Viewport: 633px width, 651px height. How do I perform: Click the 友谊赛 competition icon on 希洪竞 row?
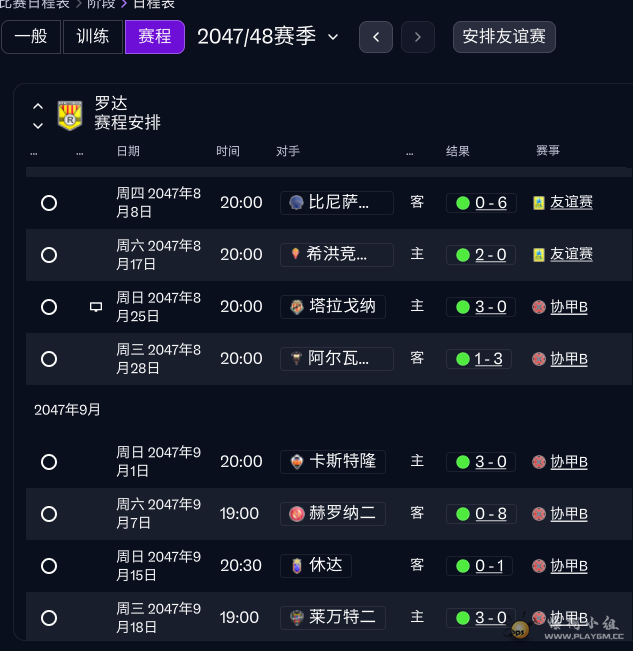[x=539, y=255]
